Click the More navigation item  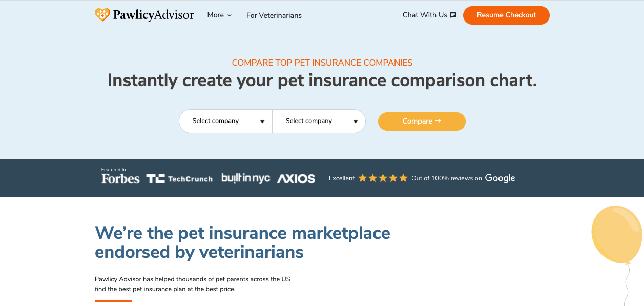coord(216,15)
